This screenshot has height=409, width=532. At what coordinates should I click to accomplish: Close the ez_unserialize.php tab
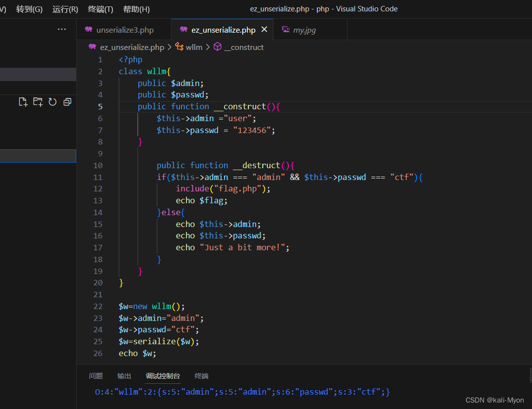[264, 29]
